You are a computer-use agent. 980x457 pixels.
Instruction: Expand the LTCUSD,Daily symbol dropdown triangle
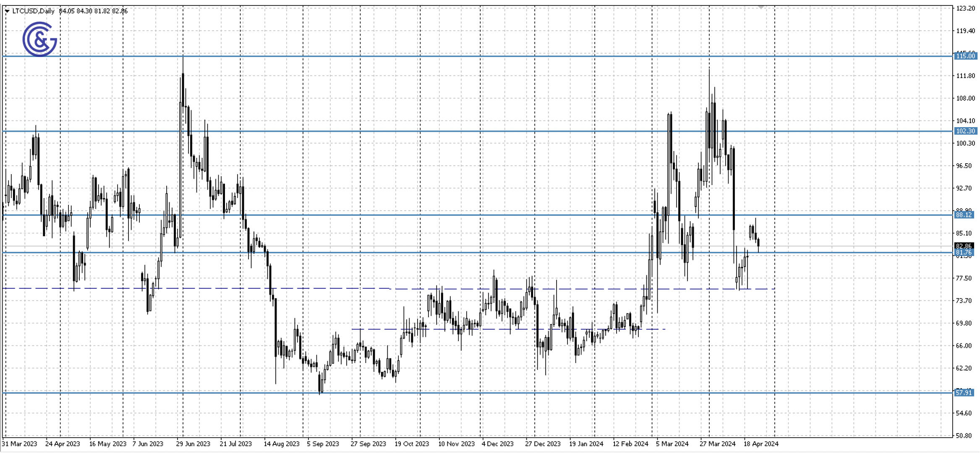pos(7,11)
